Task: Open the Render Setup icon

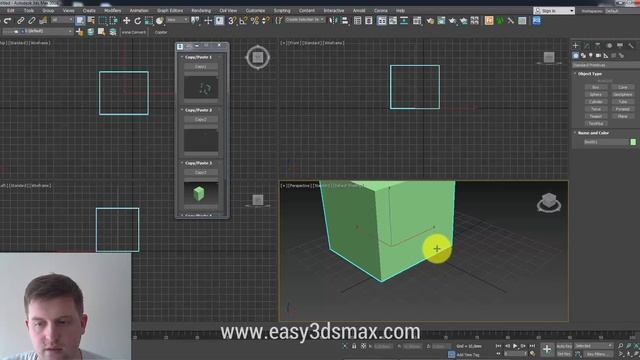Action: pyautogui.click(x=441, y=20)
